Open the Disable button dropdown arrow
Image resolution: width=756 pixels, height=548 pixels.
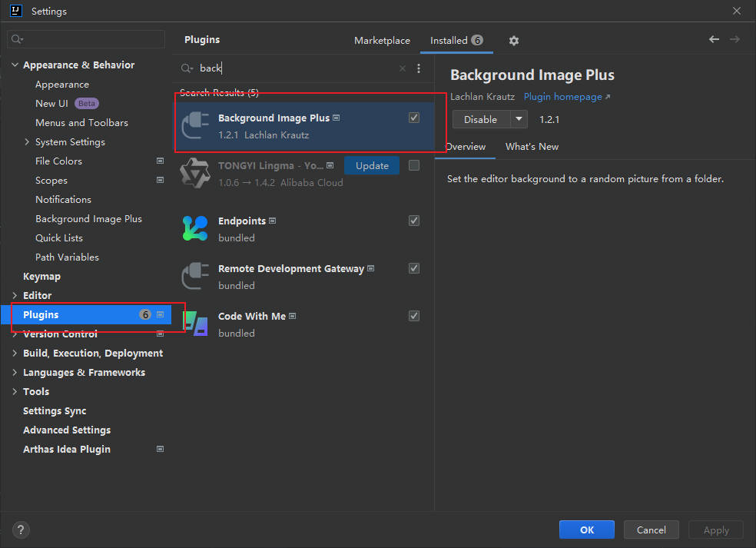click(x=519, y=119)
